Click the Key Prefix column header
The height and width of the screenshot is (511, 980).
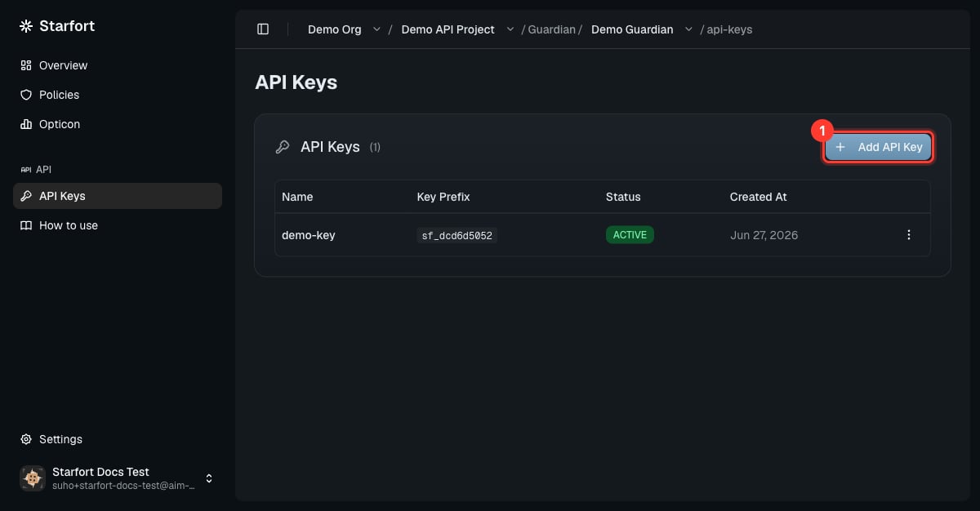click(x=443, y=197)
